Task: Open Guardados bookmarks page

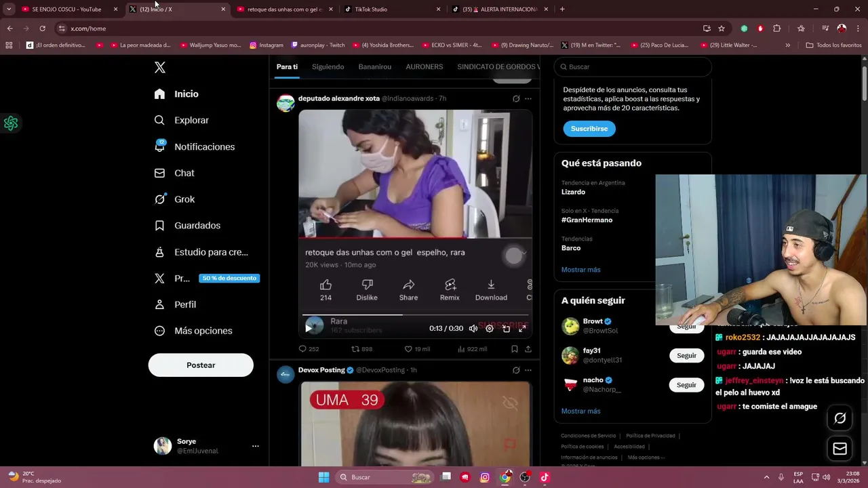Action: (x=187, y=226)
